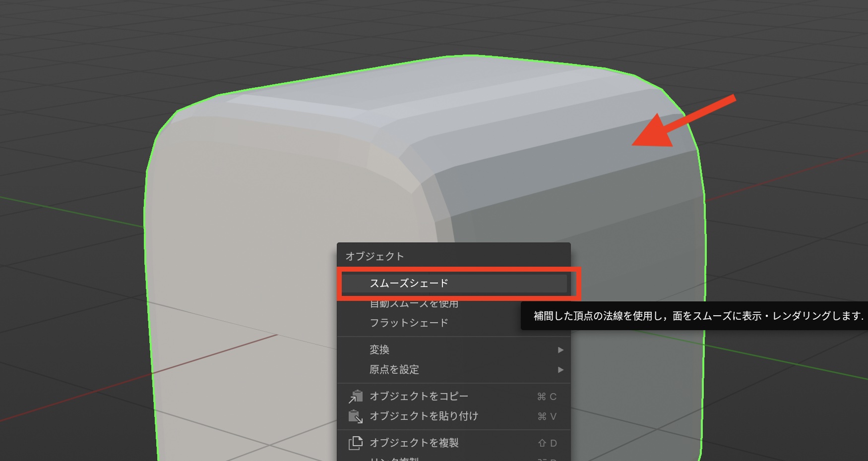The width and height of the screenshot is (868, 461).
Task: Choose オブジェクトをコピー menu entry text
Action: coord(419,397)
